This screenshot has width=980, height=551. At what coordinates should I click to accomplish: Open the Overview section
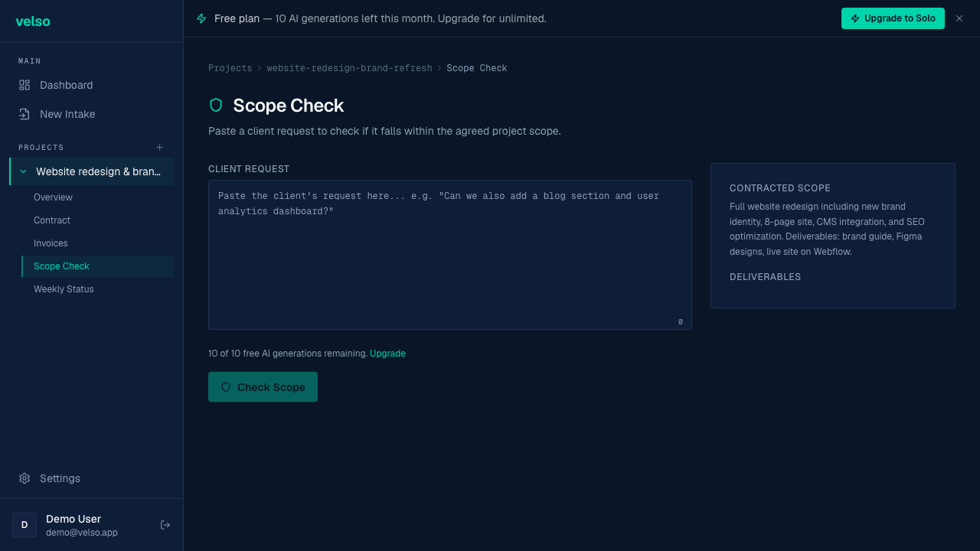[x=97, y=197]
